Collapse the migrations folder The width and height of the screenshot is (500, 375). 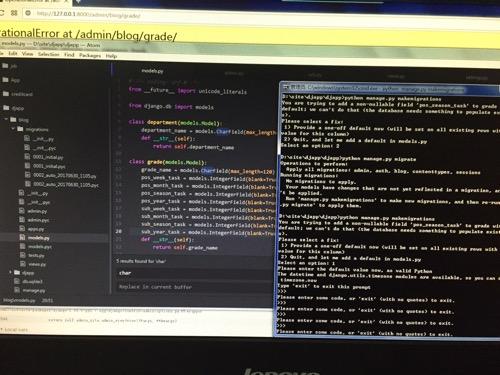[13, 129]
